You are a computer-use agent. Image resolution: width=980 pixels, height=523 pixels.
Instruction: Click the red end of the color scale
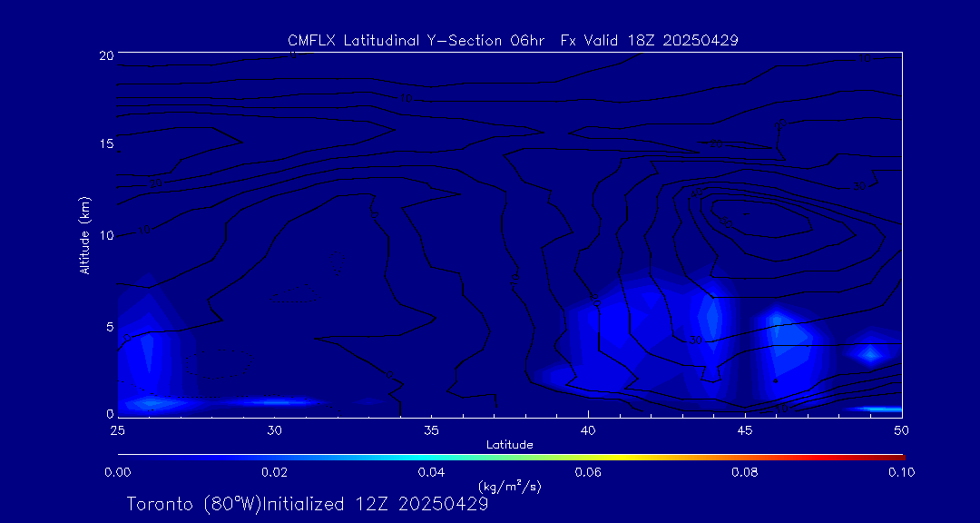(x=887, y=458)
